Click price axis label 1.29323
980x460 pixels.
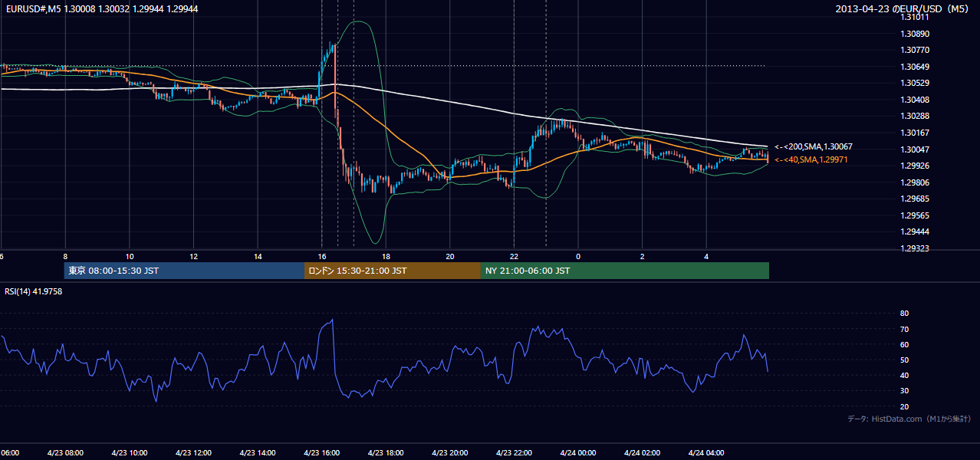[x=915, y=248]
